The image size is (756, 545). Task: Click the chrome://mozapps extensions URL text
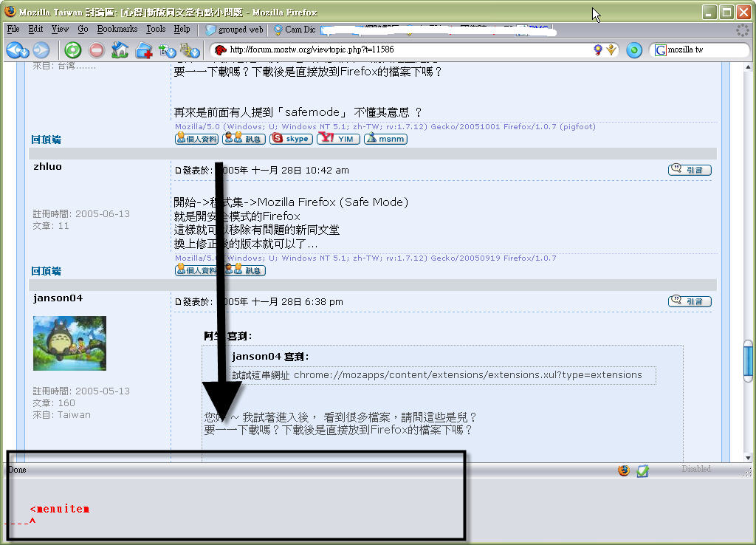click(x=467, y=374)
